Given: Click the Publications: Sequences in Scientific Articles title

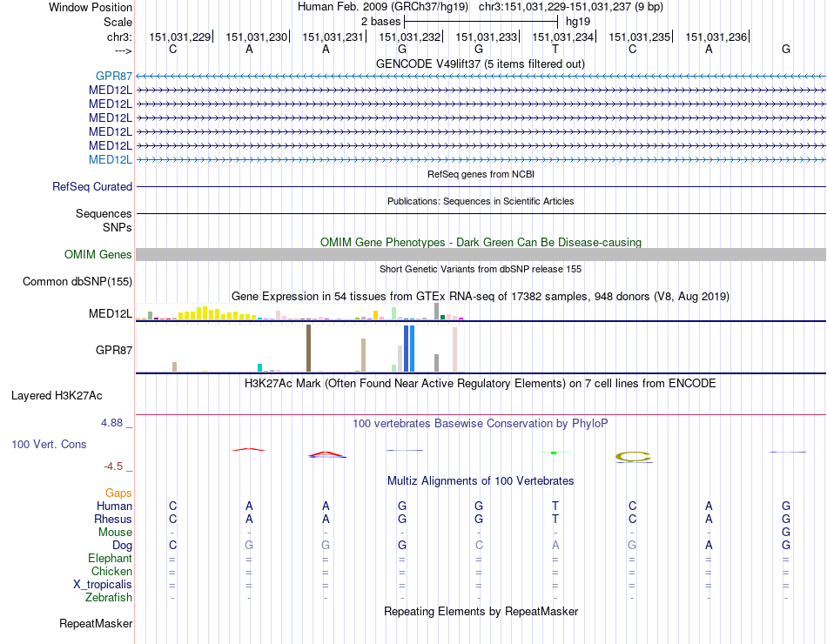Looking at the screenshot, I should (x=481, y=201).
